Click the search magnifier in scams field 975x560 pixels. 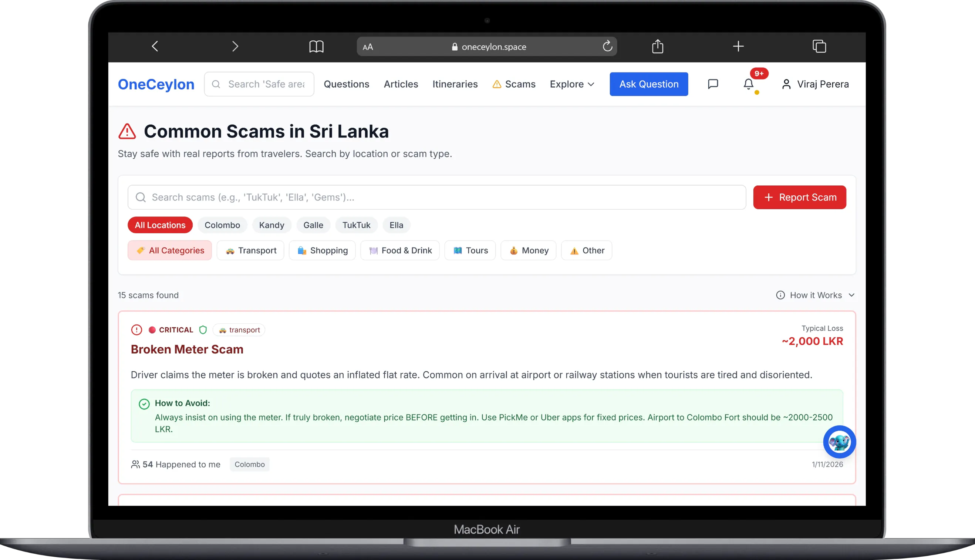click(x=141, y=197)
